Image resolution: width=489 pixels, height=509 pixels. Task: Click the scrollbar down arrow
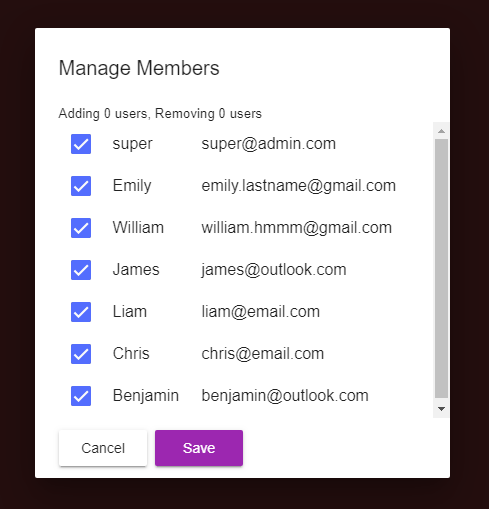[x=441, y=409]
